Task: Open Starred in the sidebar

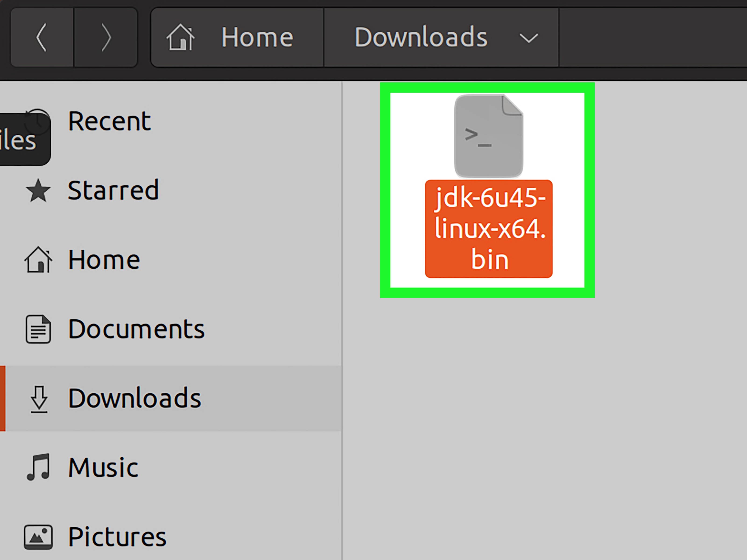Action: [171, 190]
